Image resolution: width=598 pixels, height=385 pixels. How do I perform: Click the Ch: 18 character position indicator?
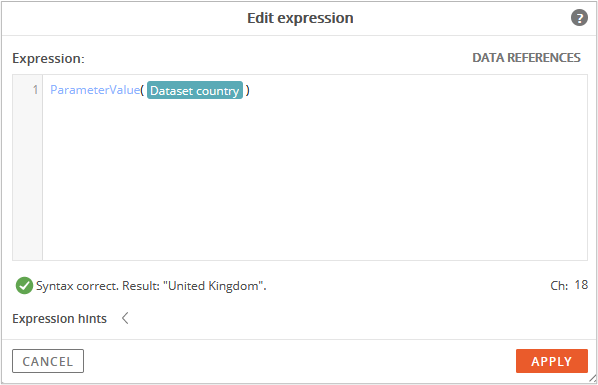click(569, 285)
